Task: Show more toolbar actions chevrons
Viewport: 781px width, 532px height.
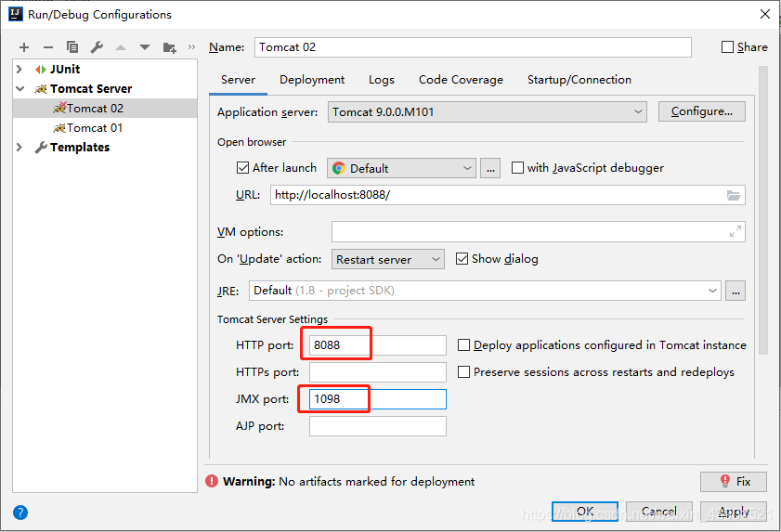Action: click(x=191, y=46)
